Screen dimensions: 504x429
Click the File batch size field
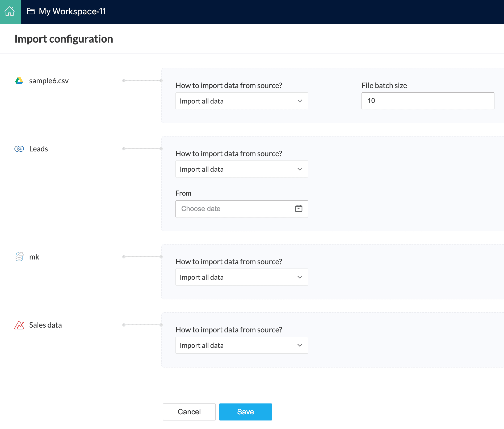pos(427,101)
